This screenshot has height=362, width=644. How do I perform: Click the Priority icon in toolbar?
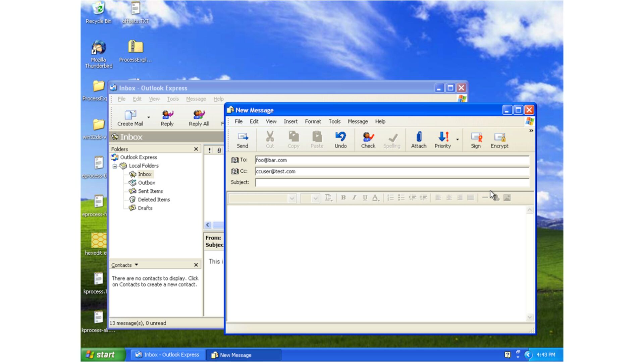(443, 139)
